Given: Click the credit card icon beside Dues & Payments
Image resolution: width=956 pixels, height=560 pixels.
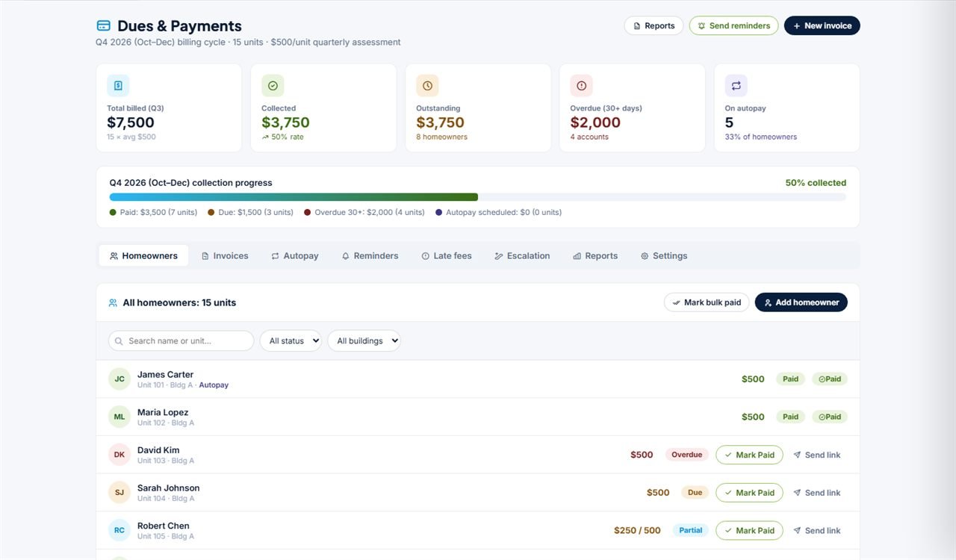Looking at the screenshot, I should [104, 26].
